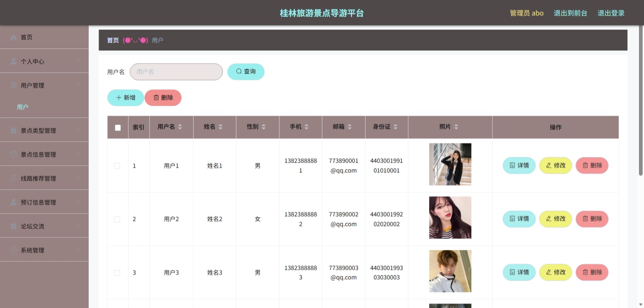Check the checkbox for 用户2 row
This screenshot has height=308, width=644.
[x=117, y=219]
